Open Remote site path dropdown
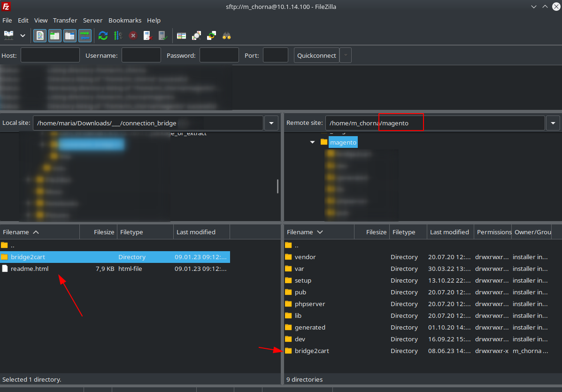The width and height of the screenshot is (562, 392). pos(553,123)
